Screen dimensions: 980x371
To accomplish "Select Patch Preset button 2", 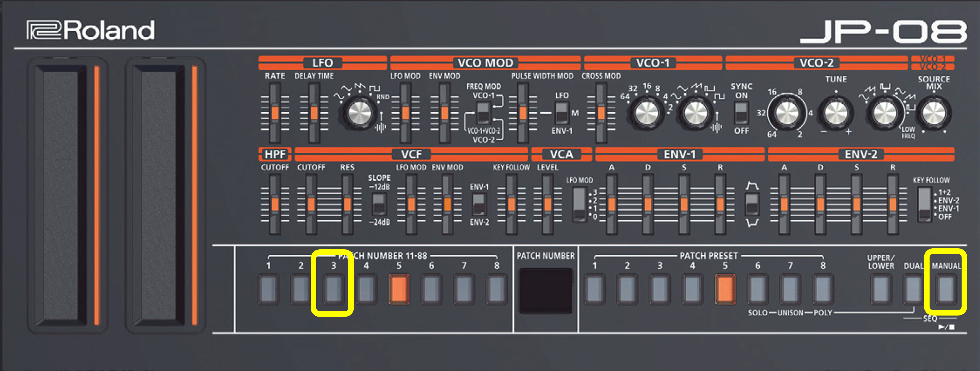I will [627, 289].
